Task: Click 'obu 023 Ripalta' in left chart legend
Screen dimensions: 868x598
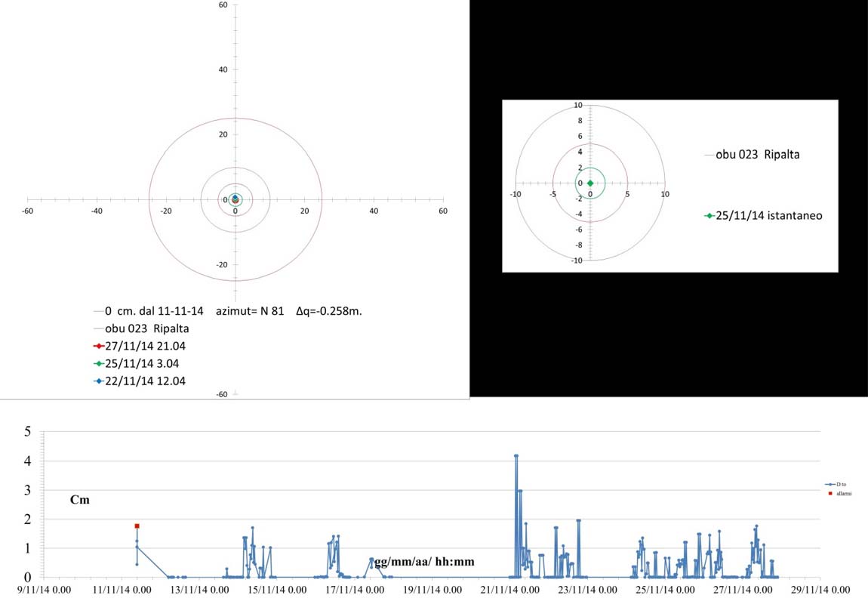Action: pyautogui.click(x=147, y=328)
